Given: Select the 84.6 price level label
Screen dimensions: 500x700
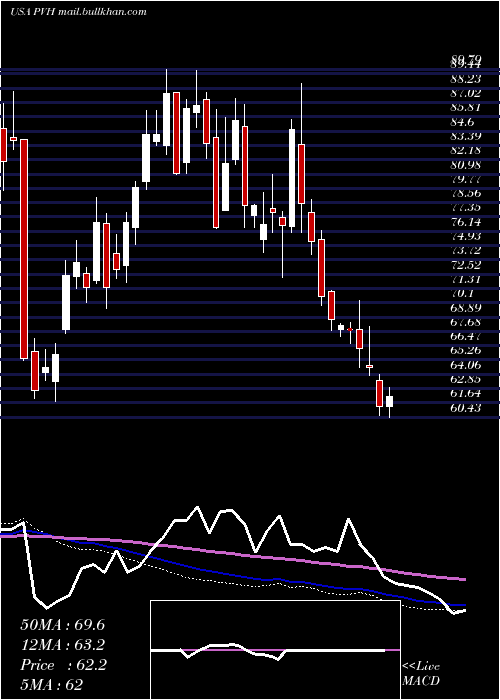Looking at the screenshot, I should coord(462,122).
